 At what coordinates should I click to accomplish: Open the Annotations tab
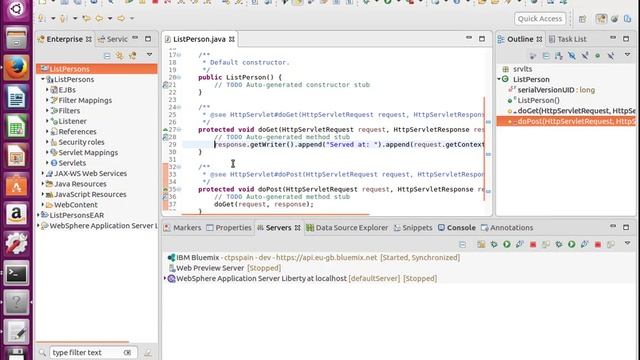tap(507, 228)
